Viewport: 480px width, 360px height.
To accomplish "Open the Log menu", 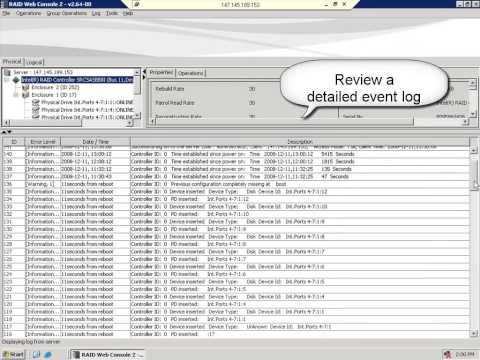I will pyautogui.click(x=96, y=13).
